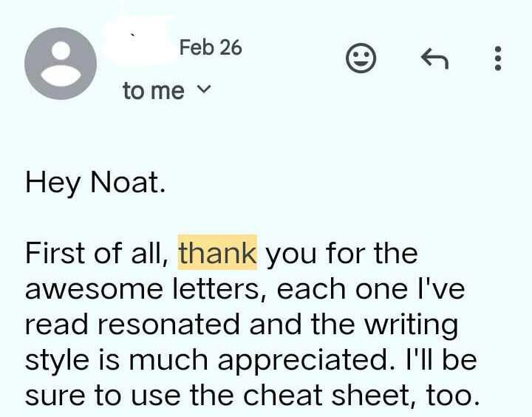Reply using the curved arrow icon

click(x=434, y=58)
